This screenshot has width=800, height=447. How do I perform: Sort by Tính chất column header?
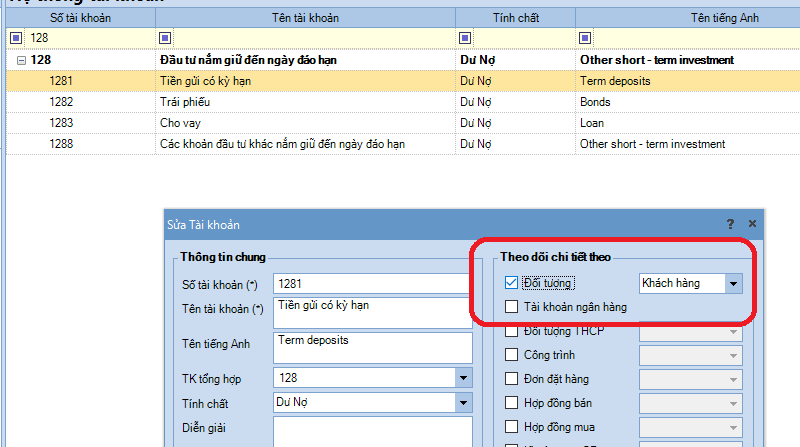(515, 18)
